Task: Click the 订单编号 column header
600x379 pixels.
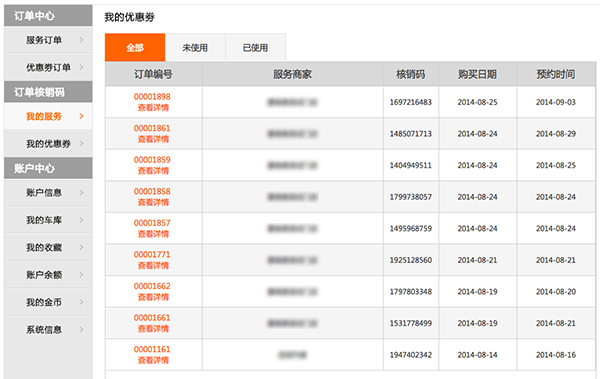Action: point(153,74)
